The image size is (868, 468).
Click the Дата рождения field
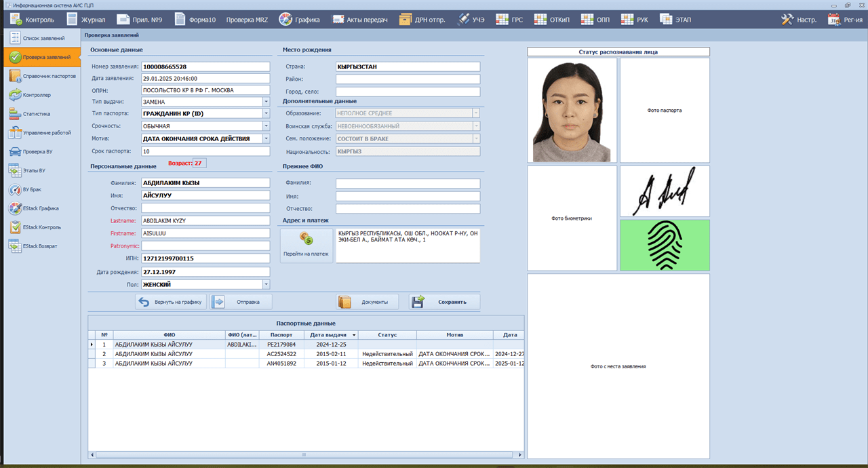click(x=205, y=272)
